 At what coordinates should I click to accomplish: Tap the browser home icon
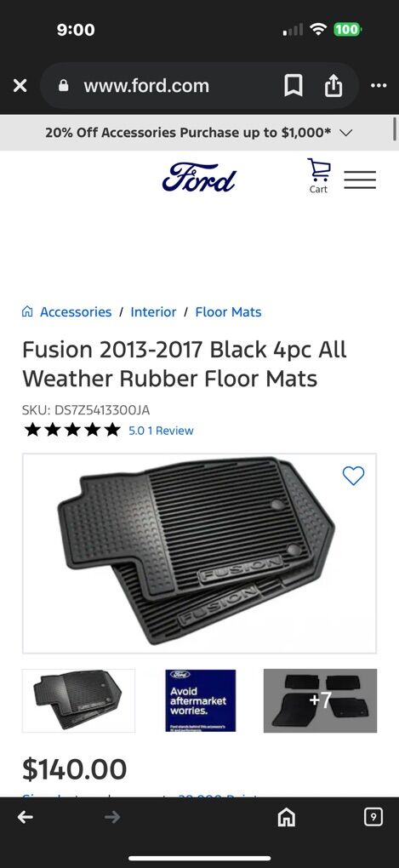pyautogui.click(x=286, y=818)
